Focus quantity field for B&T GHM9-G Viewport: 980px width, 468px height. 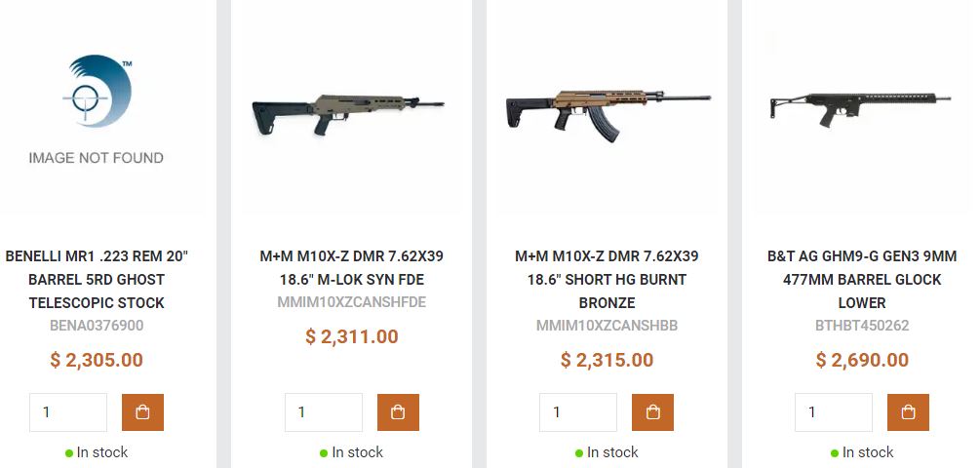pyautogui.click(x=834, y=412)
